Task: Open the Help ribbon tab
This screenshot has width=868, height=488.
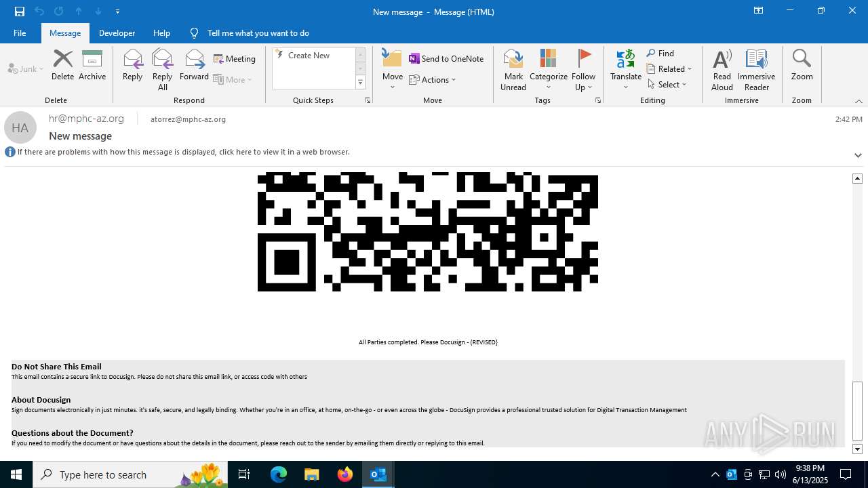Action: coord(161,33)
